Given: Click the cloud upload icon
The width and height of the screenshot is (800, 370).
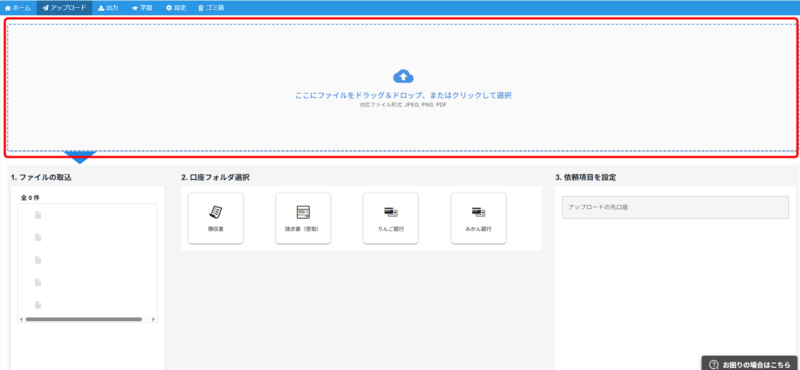Looking at the screenshot, I should tap(403, 77).
